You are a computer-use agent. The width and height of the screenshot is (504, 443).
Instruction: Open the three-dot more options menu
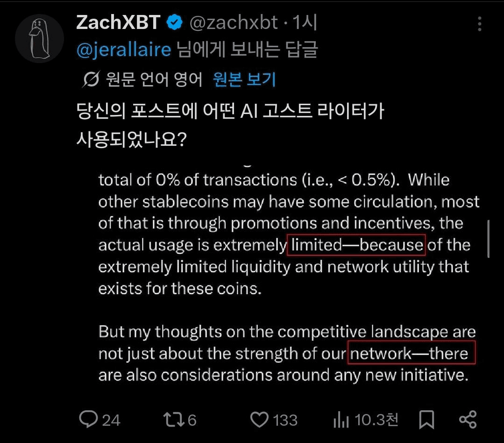pyautogui.click(x=479, y=24)
